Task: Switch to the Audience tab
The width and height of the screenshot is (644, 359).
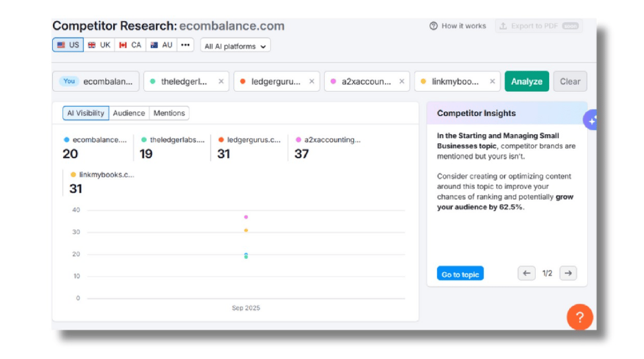Action: [129, 113]
